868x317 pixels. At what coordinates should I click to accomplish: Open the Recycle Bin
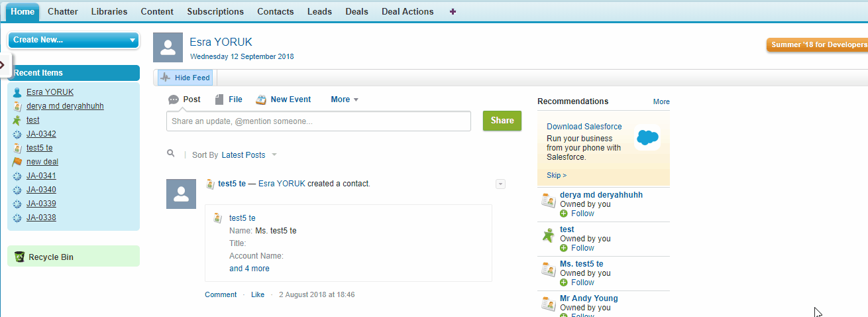(51, 257)
